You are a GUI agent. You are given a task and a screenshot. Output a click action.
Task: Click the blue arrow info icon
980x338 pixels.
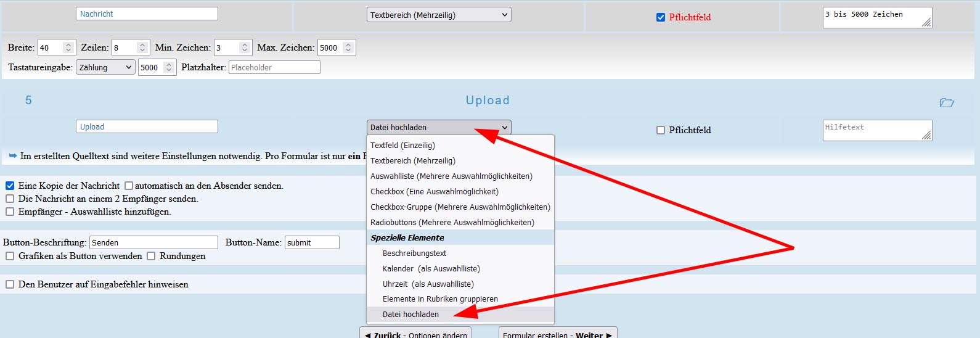[13, 156]
